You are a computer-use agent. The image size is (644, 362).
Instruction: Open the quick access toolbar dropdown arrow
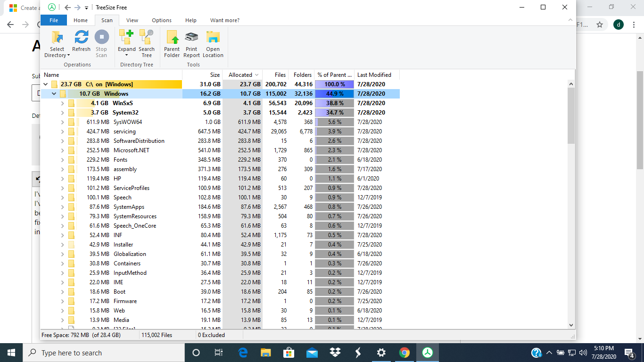click(x=86, y=8)
